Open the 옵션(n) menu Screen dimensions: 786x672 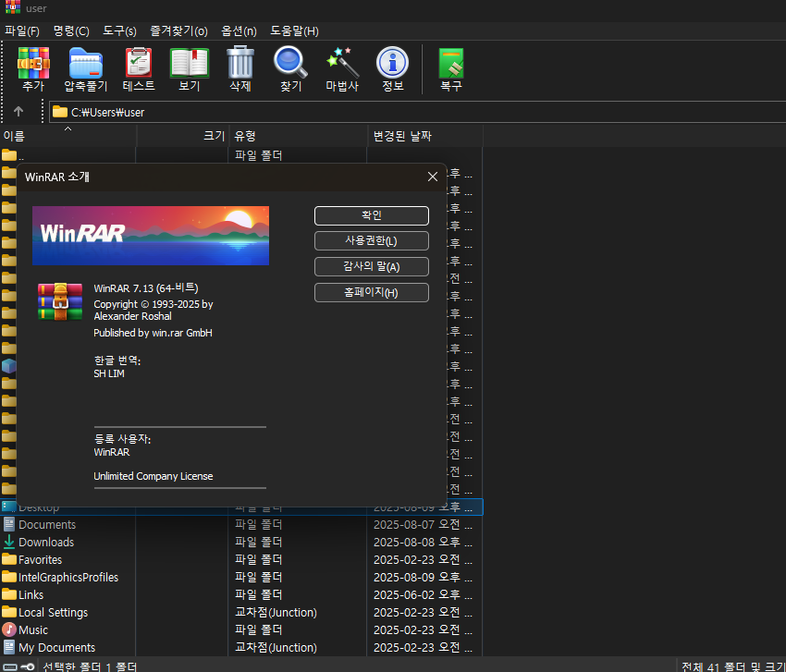click(x=239, y=31)
